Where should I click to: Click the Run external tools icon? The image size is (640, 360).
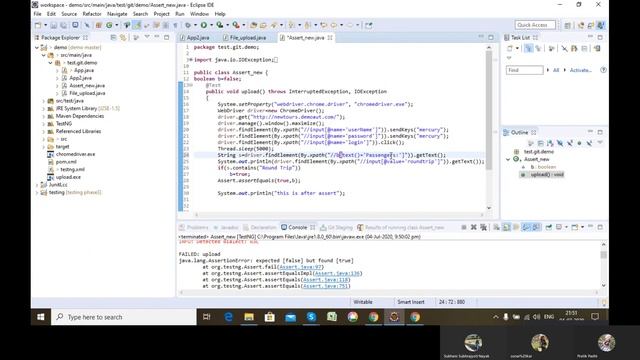coord(236,25)
